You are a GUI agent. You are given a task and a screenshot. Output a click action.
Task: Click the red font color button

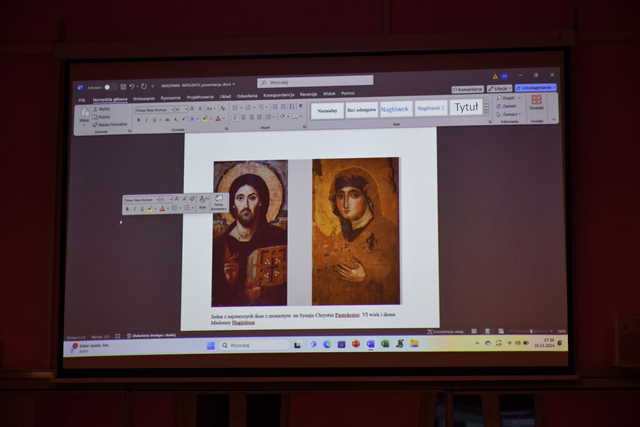tap(218, 119)
